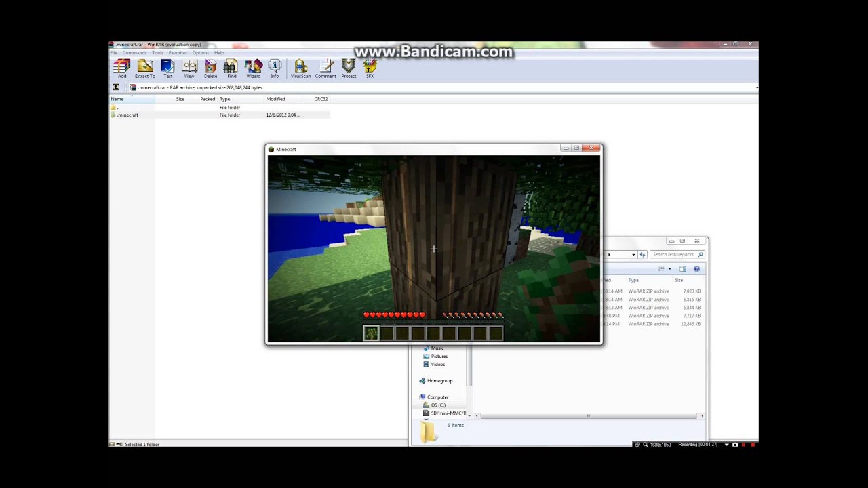The image size is (868, 488).
Task: Launch the Wizard icon
Action: 254,68
